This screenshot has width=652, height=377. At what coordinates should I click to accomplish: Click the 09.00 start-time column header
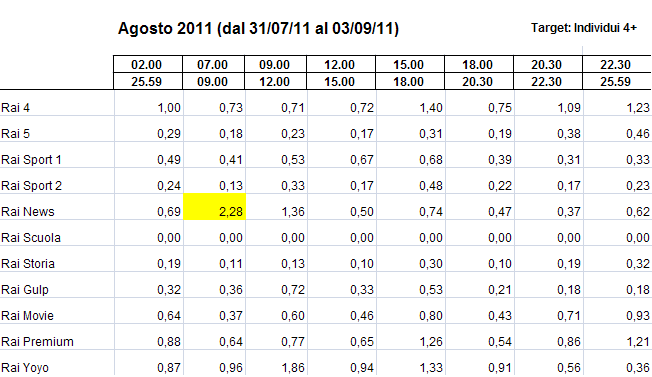click(x=274, y=65)
